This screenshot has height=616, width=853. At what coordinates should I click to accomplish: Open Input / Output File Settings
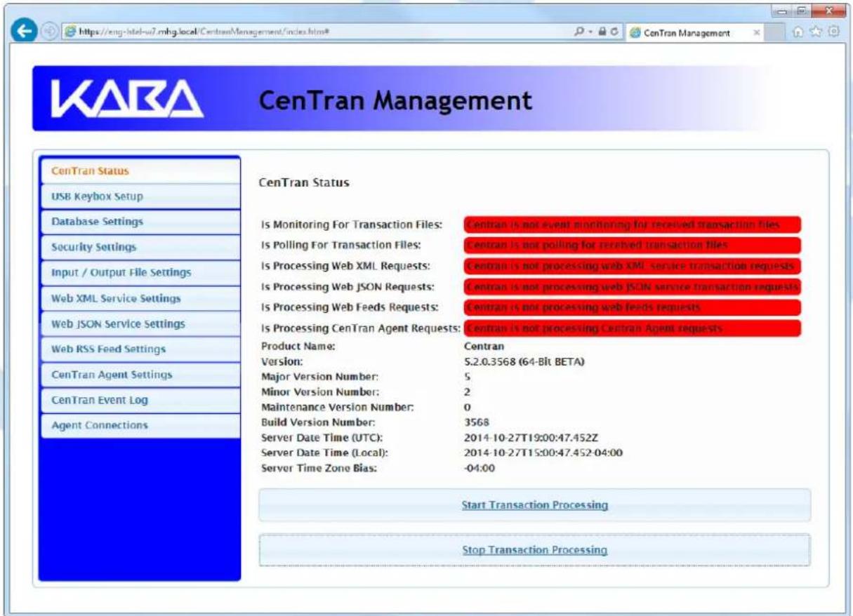(x=140, y=272)
